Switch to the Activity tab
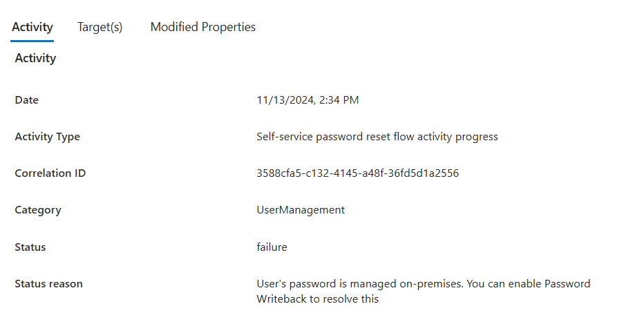 32,27
